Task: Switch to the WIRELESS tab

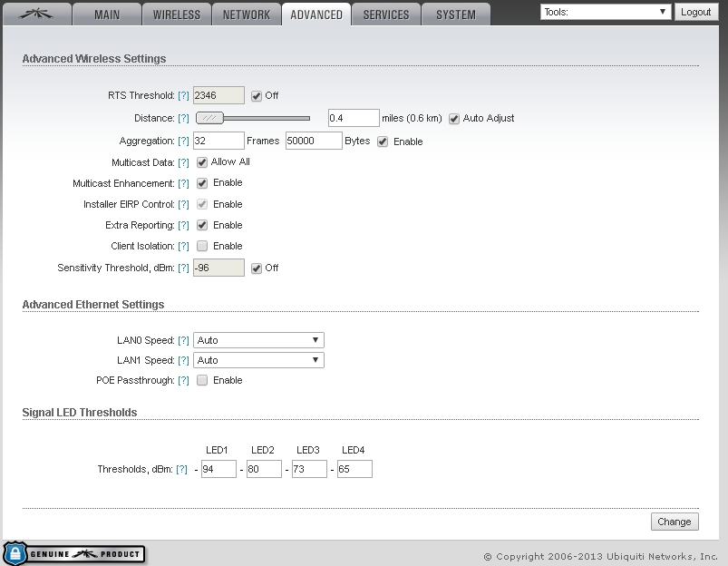Action: [177, 15]
